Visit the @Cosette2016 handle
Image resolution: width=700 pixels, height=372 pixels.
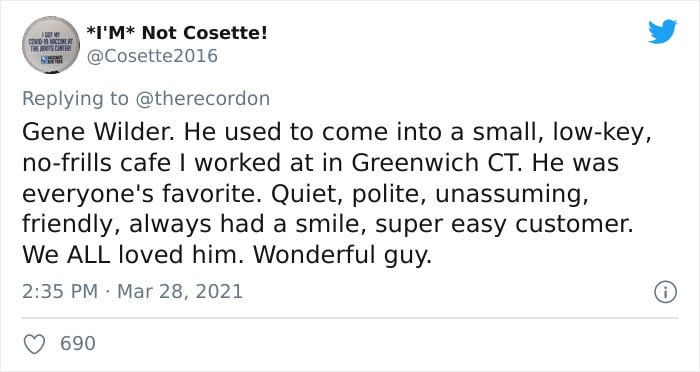click(x=152, y=56)
